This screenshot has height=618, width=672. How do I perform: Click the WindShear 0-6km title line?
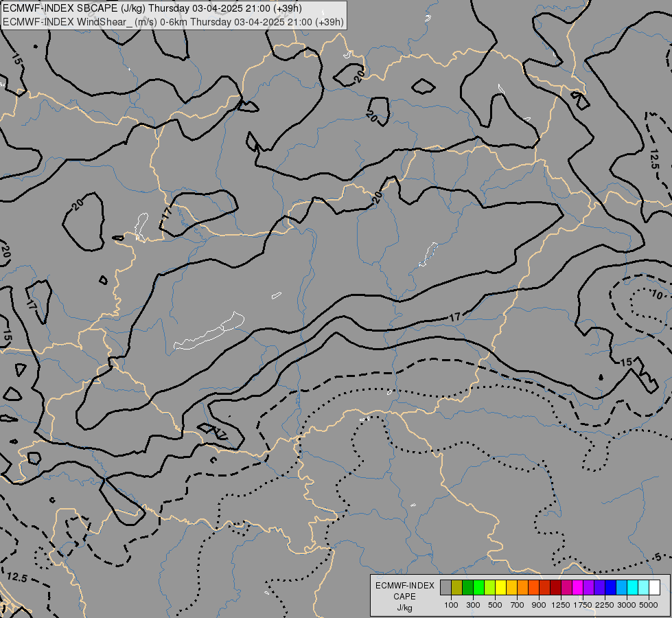(x=173, y=22)
